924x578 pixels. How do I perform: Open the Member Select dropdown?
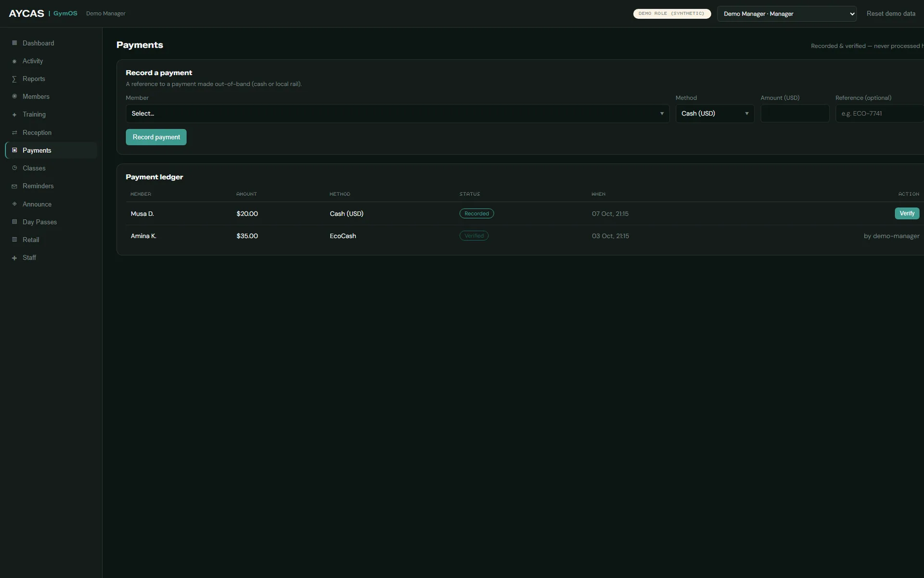(x=398, y=114)
